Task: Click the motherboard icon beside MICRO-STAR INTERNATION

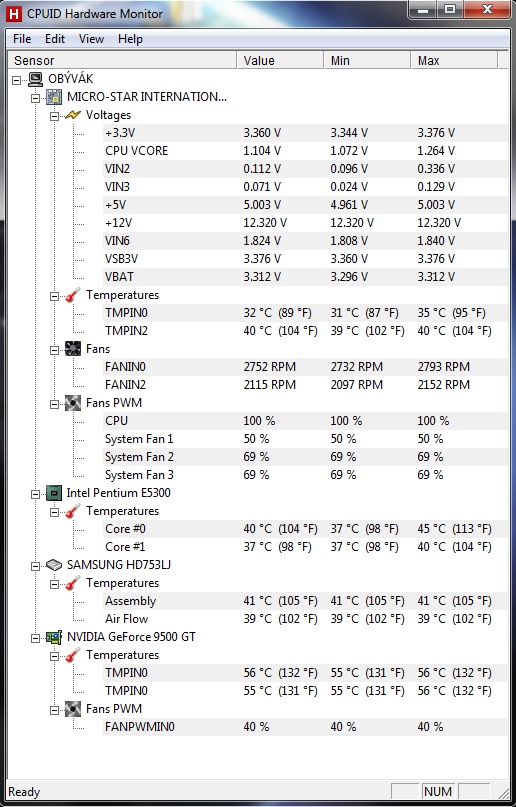Action: (54, 97)
